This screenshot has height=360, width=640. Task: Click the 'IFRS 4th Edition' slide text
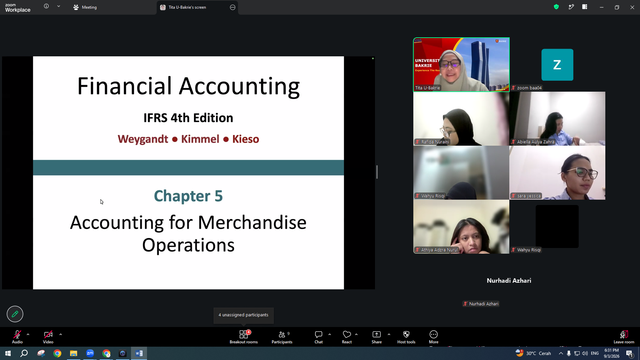pyautogui.click(x=188, y=118)
